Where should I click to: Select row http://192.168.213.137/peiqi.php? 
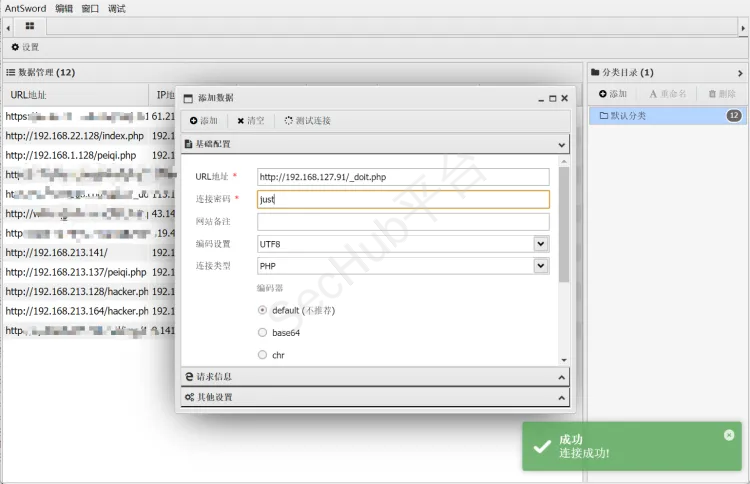point(76,272)
